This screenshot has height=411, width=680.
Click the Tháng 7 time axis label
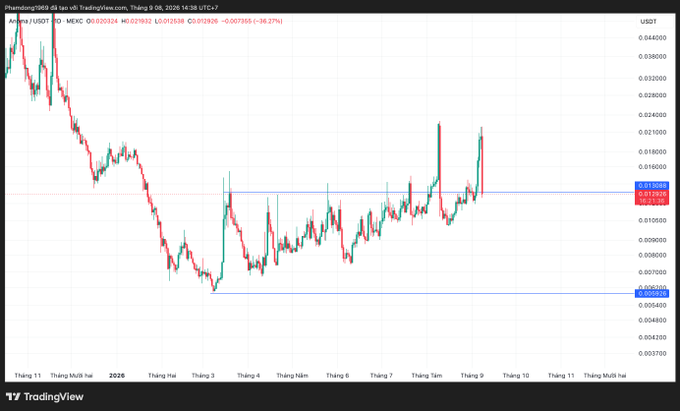[381, 375]
